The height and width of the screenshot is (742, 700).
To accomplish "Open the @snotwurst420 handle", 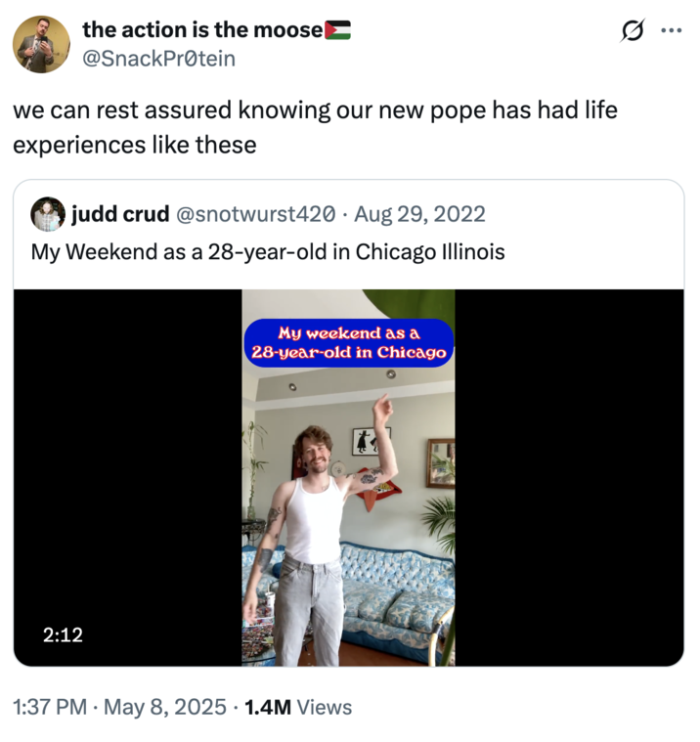I will [x=257, y=214].
